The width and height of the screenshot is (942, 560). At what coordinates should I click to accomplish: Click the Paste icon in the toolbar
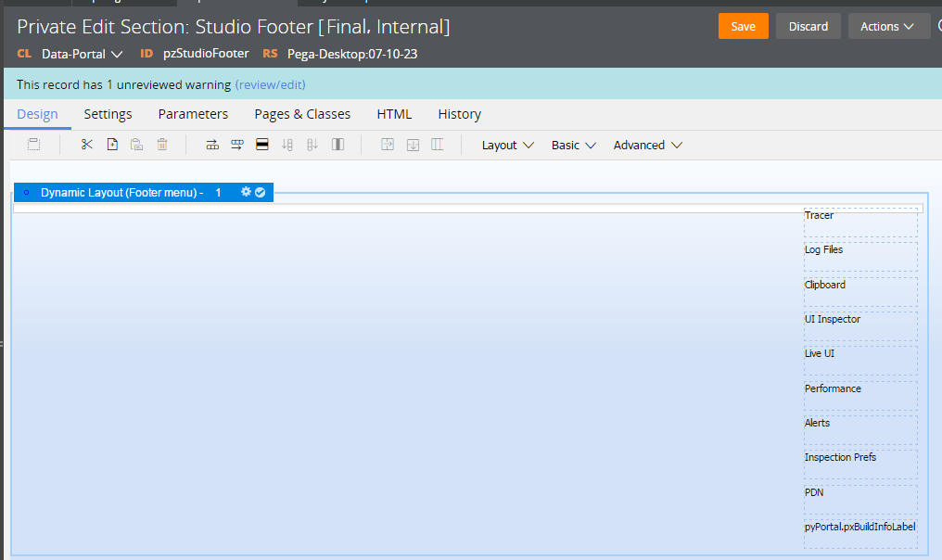coord(136,145)
